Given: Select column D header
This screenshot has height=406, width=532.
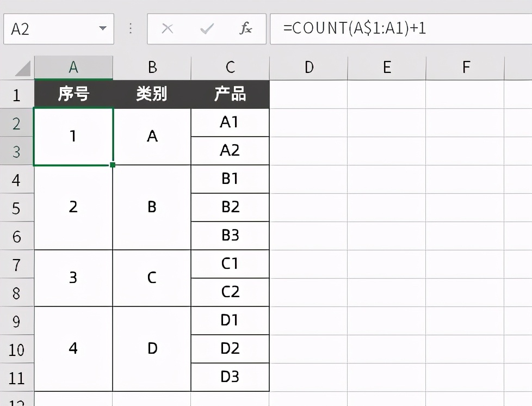Looking at the screenshot, I should point(309,67).
